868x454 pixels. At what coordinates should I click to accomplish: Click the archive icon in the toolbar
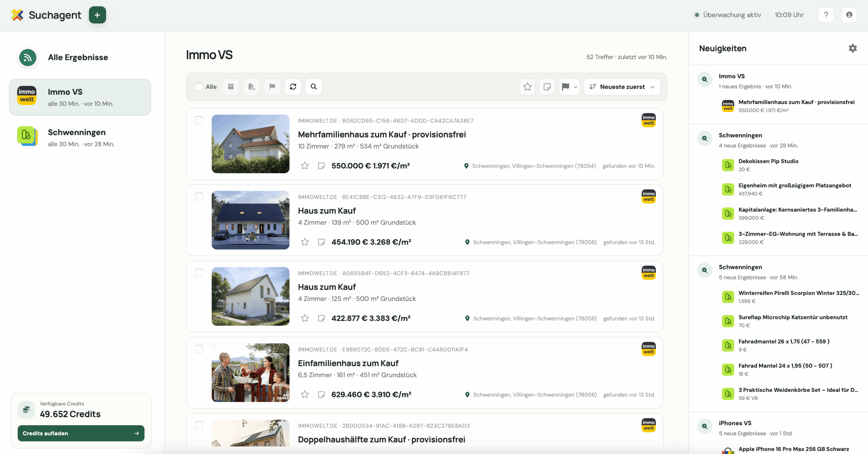pyautogui.click(x=231, y=87)
